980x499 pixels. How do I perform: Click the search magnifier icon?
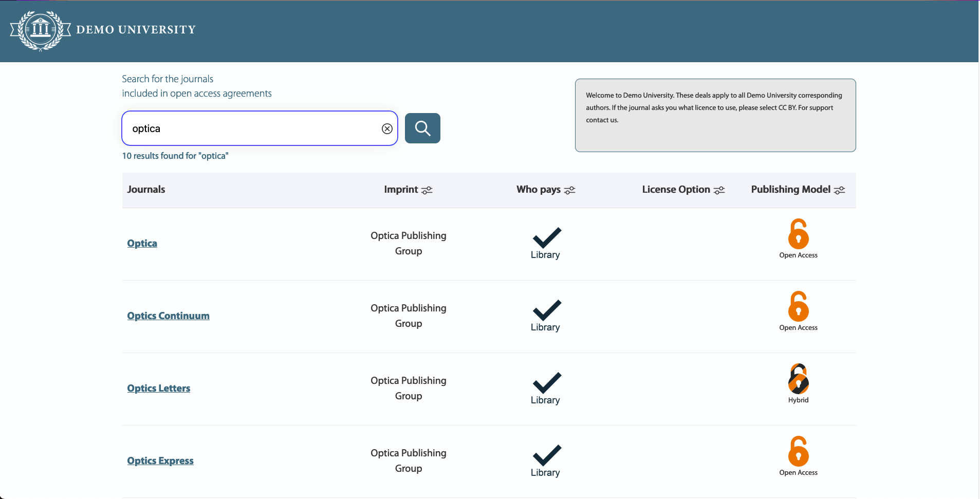click(x=422, y=128)
